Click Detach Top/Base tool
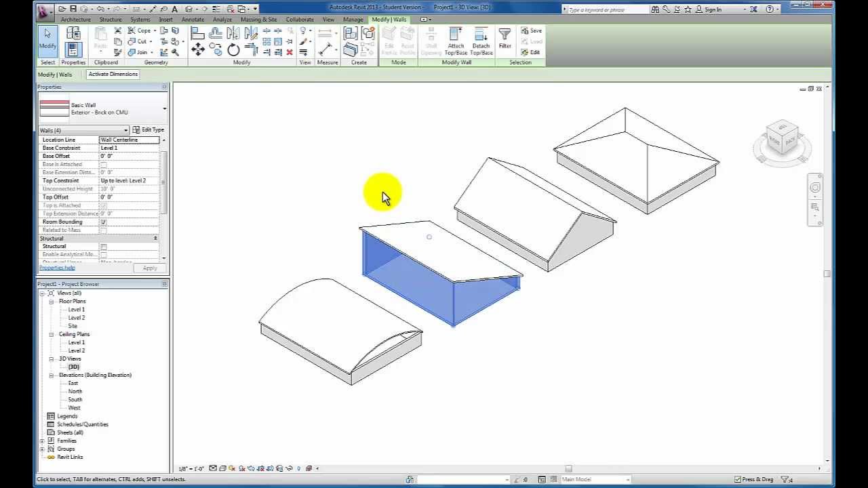 pyautogui.click(x=481, y=42)
